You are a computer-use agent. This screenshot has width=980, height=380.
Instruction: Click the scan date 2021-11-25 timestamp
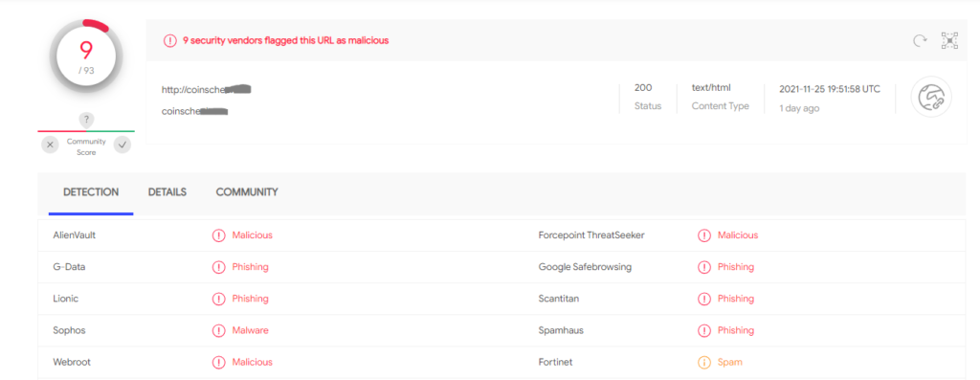point(830,89)
